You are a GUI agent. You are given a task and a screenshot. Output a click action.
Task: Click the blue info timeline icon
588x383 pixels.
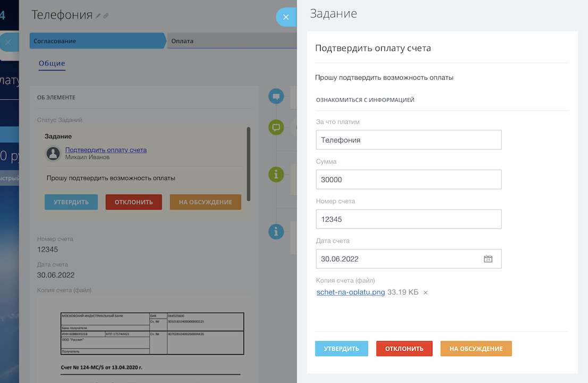(276, 231)
